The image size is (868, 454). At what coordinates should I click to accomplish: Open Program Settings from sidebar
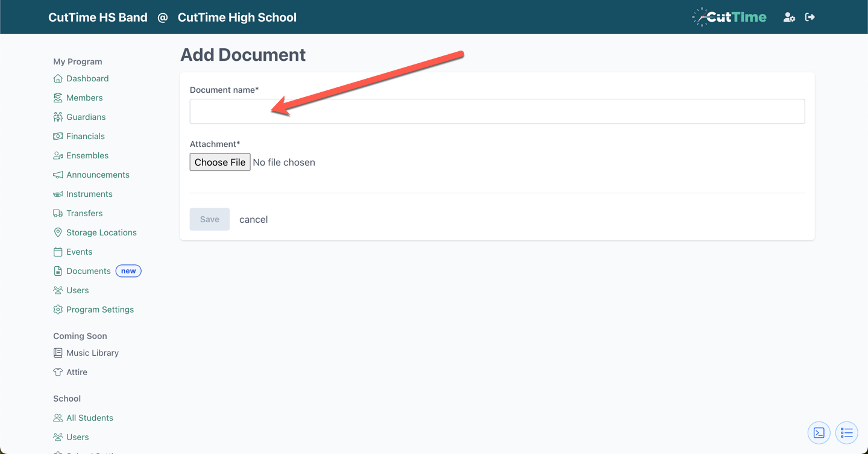click(x=100, y=309)
